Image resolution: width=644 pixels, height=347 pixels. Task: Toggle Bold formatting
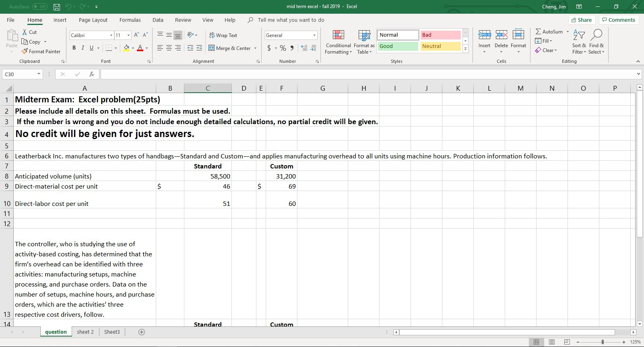click(74, 48)
